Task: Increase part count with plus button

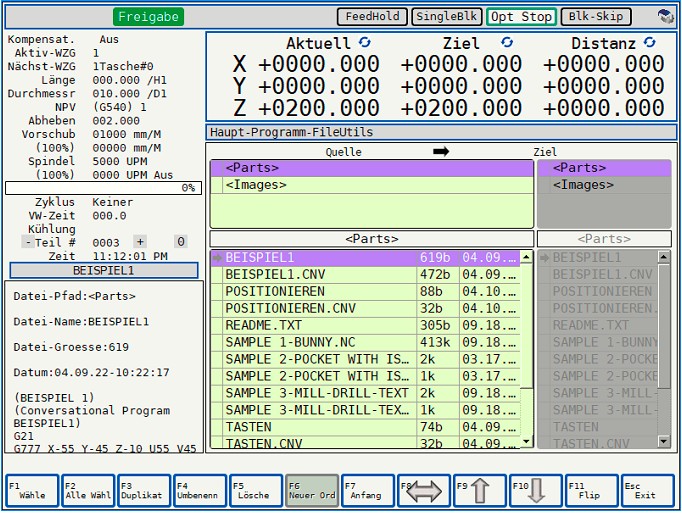Action: pyautogui.click(x=140, y=241)
